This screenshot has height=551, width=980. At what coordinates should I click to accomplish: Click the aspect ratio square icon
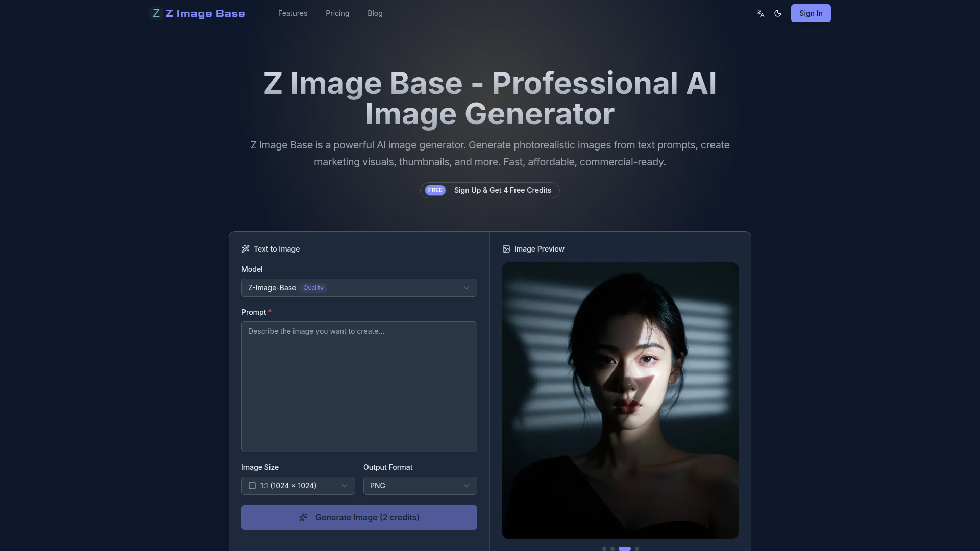point(252,486)
